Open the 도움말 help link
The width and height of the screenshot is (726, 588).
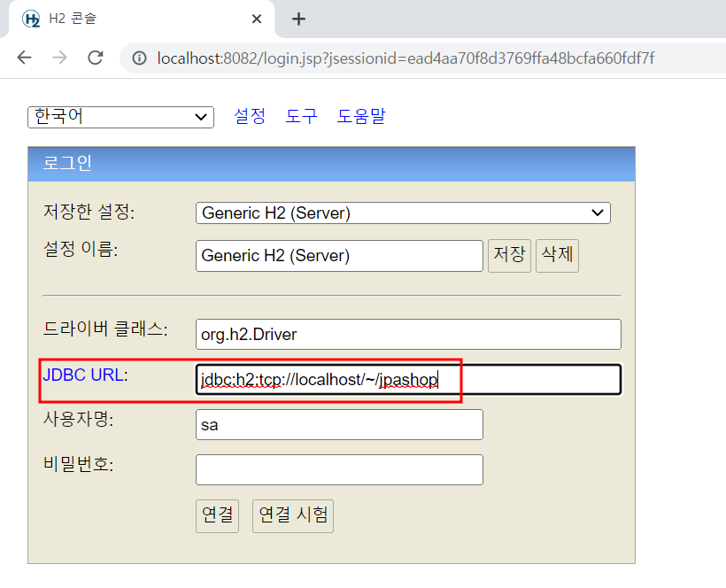tap(361, 116)
